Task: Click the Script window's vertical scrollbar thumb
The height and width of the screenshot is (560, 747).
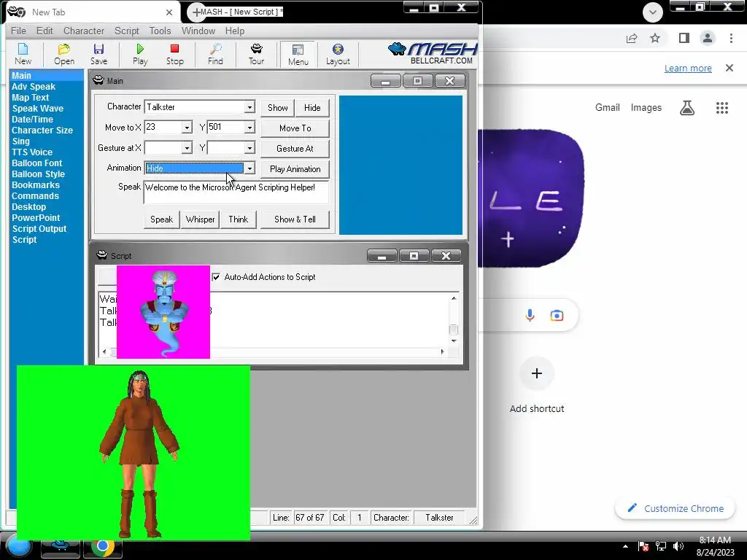Action: click(454, 329)
